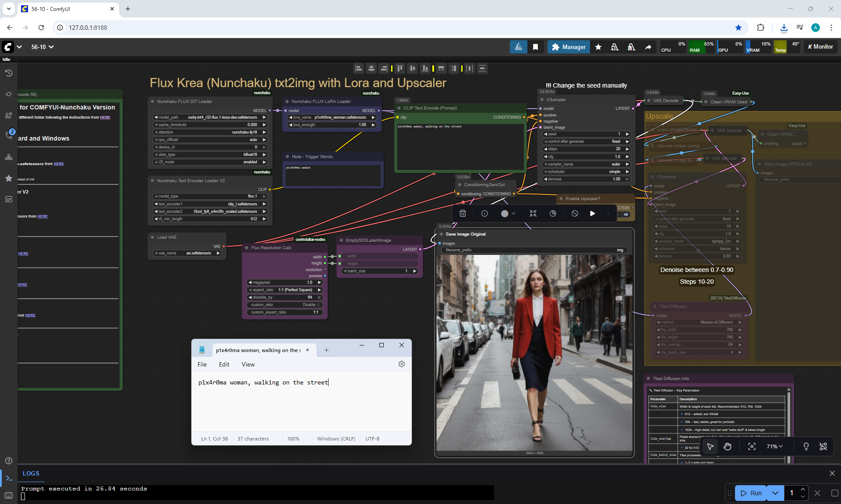This screenshot has width=841, height=504.
Task: Select the hand pan tool
Action: pyautogui.click(x=728, y=446)
